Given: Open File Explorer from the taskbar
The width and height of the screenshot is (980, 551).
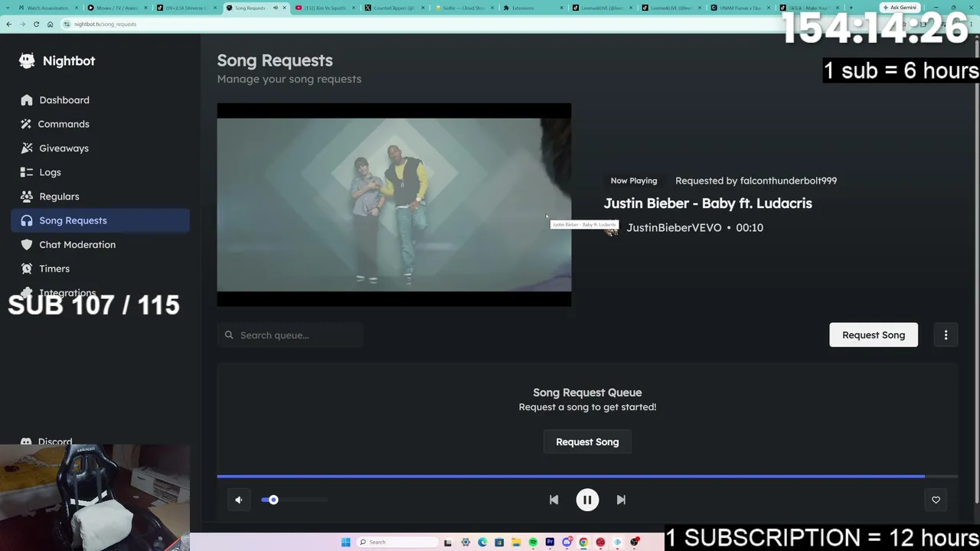Looking at the screenshot, I should pyautogui.click(x=516, y=543).
